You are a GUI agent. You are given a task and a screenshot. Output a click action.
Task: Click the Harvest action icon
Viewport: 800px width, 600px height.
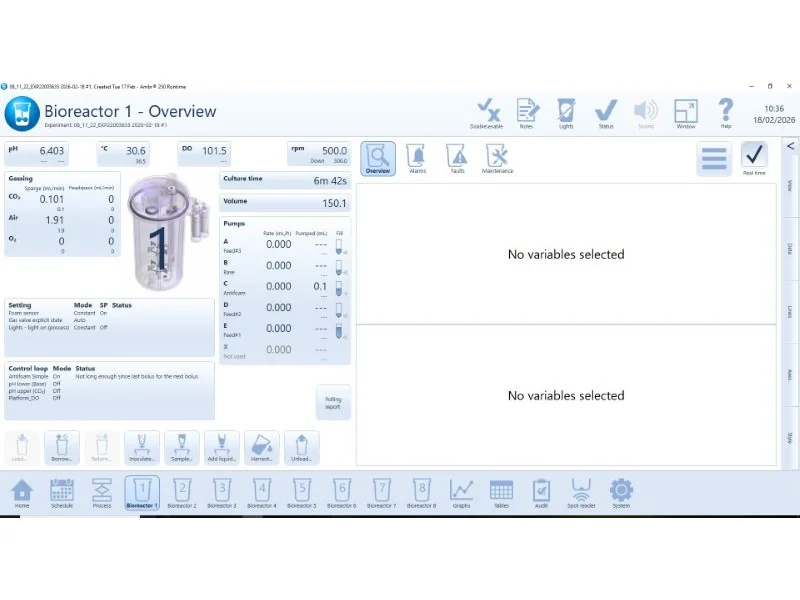pyautogui.click(x=262, y=447)
